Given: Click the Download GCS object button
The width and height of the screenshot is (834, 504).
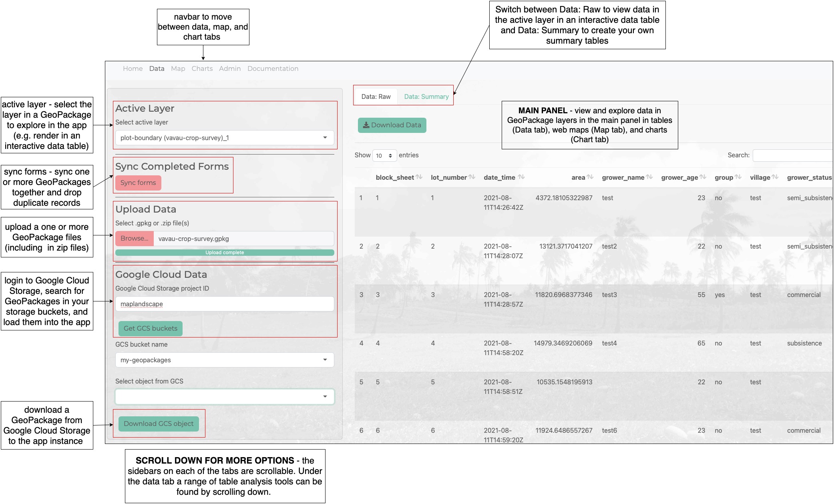Looking at the screenshot, I should (159, 424).
